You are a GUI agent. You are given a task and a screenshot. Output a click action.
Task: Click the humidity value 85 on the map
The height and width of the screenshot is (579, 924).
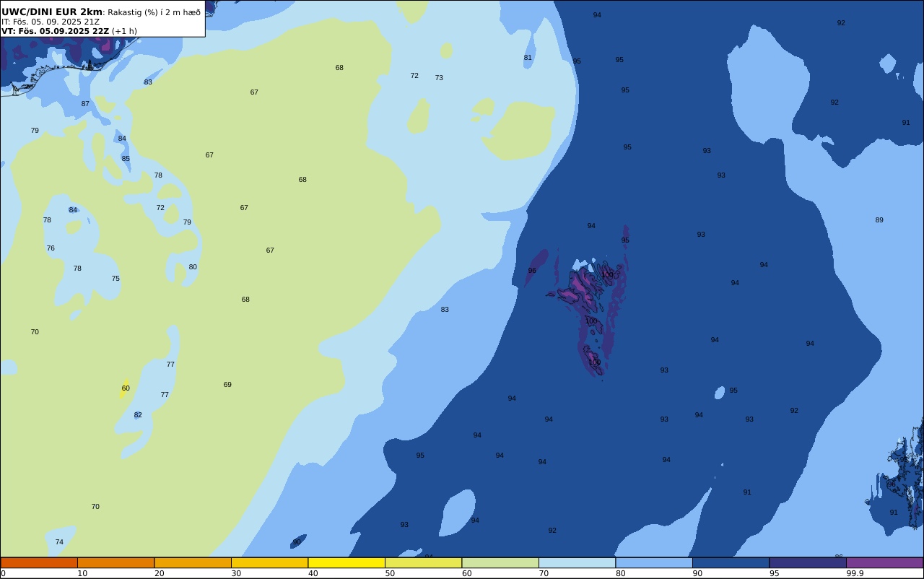[x=126, y=159]
